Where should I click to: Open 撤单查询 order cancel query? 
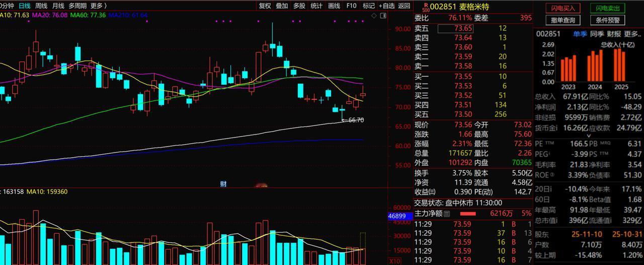pyautogui.click(x=563, y=20)
